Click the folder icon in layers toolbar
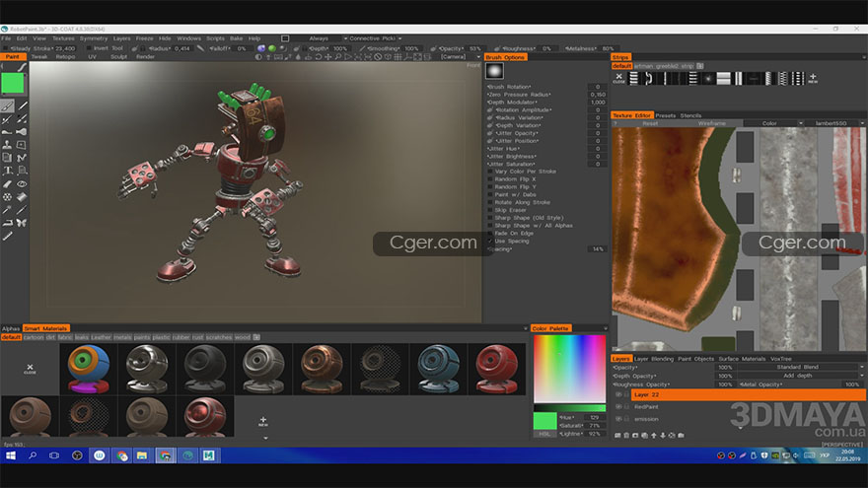Screen dimensions: 868x488 681,436
